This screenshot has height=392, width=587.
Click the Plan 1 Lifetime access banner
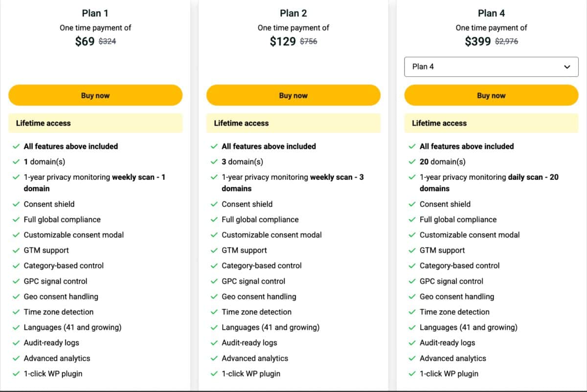pos(95,123)
